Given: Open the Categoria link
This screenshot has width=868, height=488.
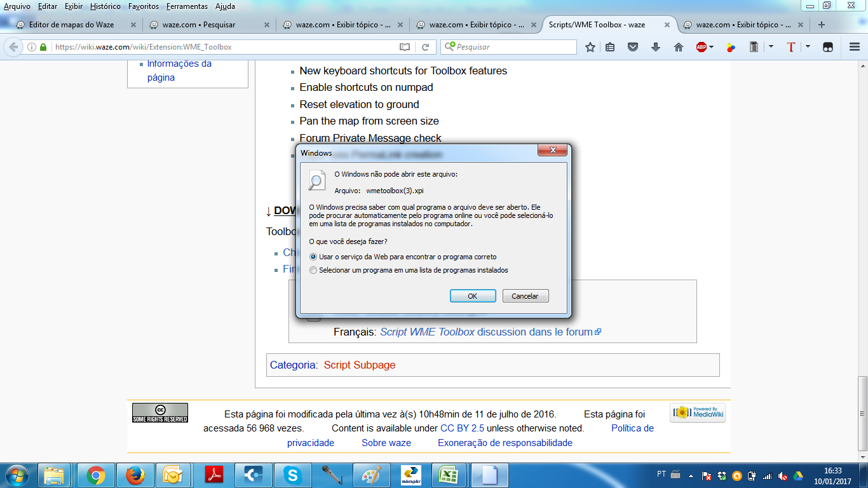Looking at the screenshot, I should click(293, 365).
